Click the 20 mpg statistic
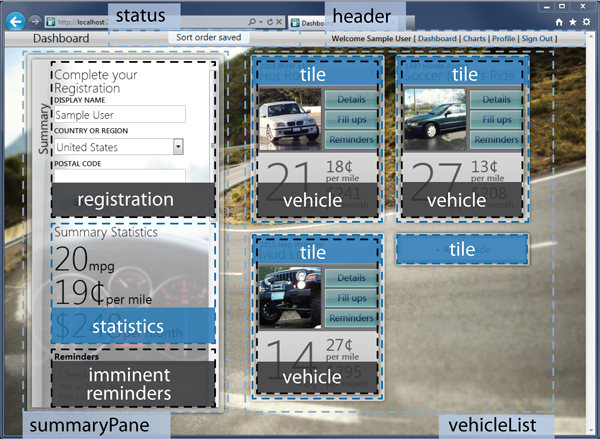 tap(84, 259)
